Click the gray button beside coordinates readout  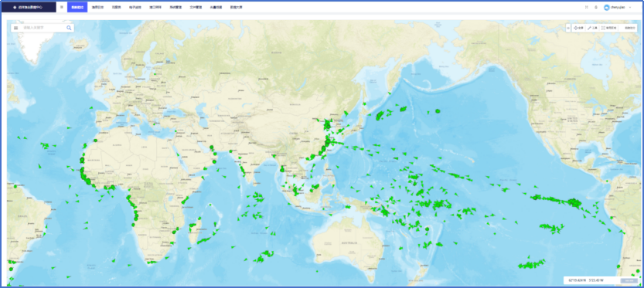tap(629, 280)
